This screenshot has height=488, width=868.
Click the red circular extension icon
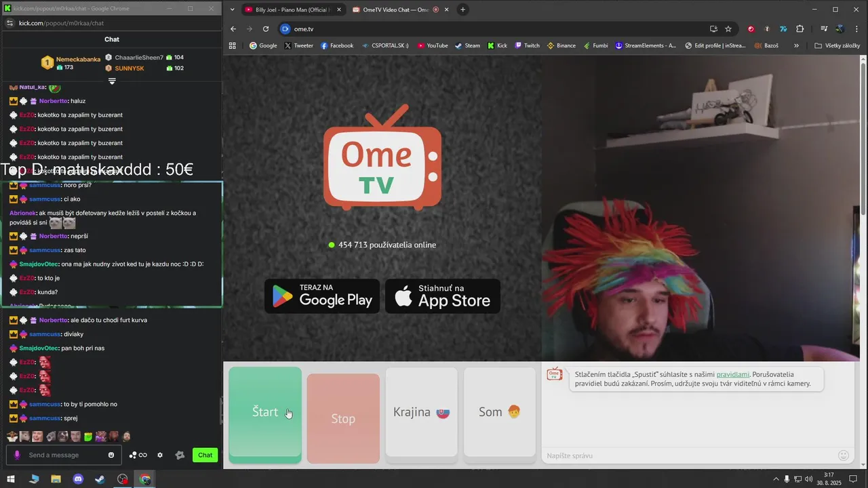751,29
